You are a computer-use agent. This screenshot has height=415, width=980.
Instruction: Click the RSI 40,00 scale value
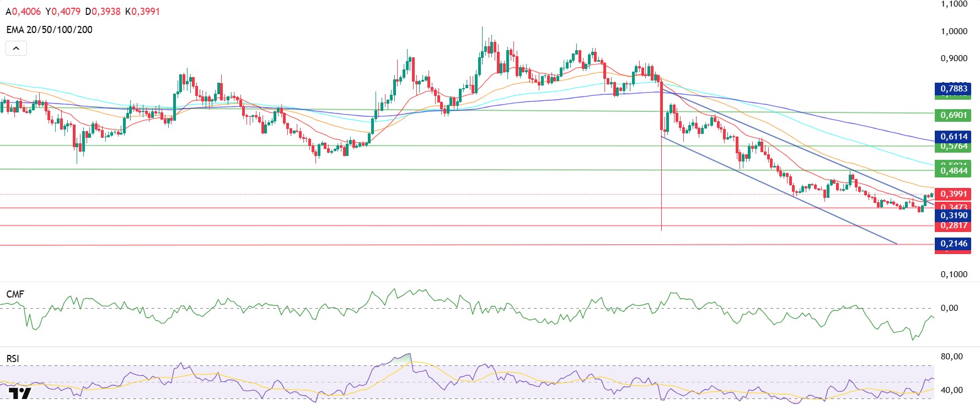[x=951, y=390]
